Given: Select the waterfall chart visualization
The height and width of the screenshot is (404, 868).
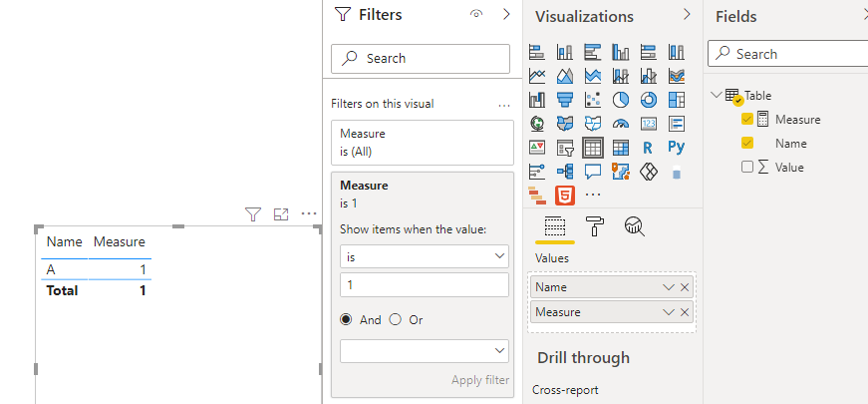Looking at the screenshot, I should click(x=537, y=100).
